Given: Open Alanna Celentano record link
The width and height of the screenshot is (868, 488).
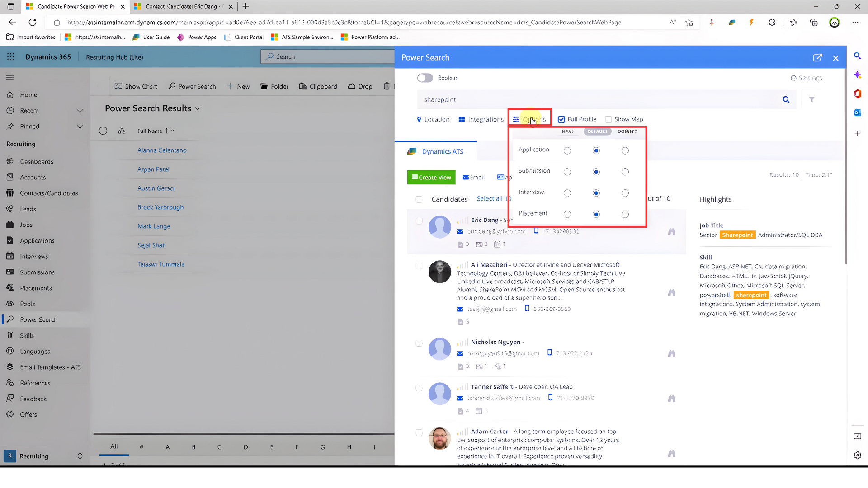Looking at the screenshot, I should tap(162, 150).
